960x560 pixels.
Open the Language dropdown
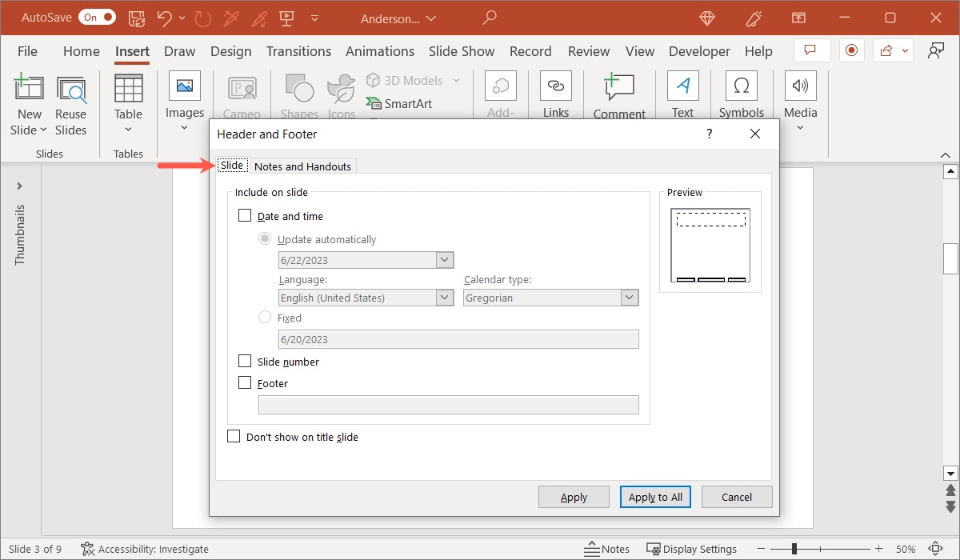pyautogui.click(x=445, y=297)
